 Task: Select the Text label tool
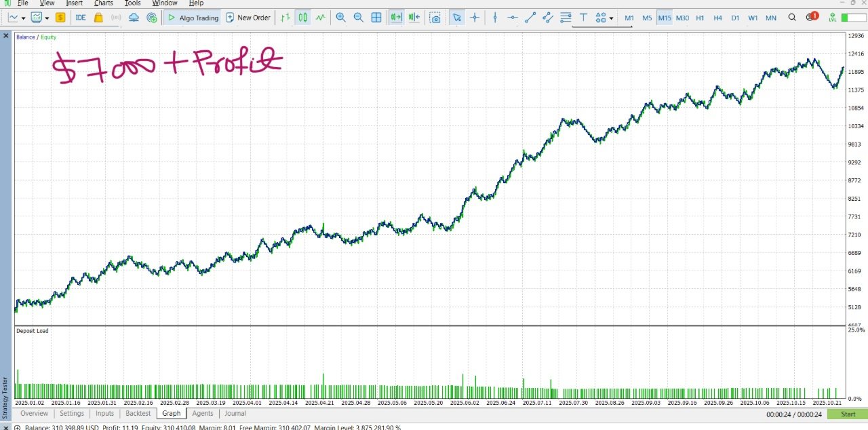[x=583, y=18]
